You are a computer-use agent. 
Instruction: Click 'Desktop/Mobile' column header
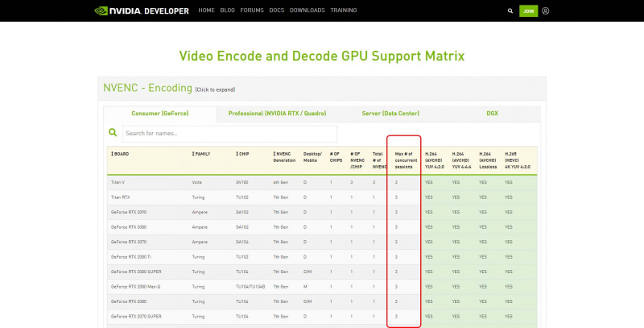pos(312,157)
